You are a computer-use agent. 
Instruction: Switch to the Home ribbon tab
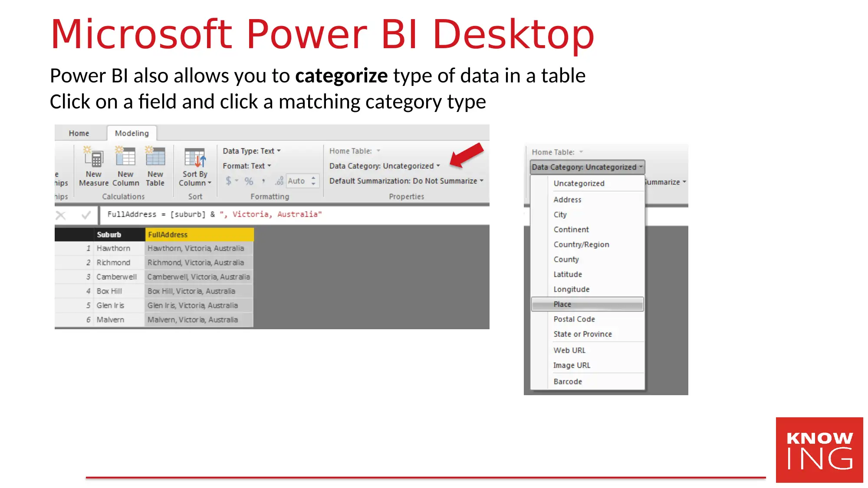(x=79, y=133)
